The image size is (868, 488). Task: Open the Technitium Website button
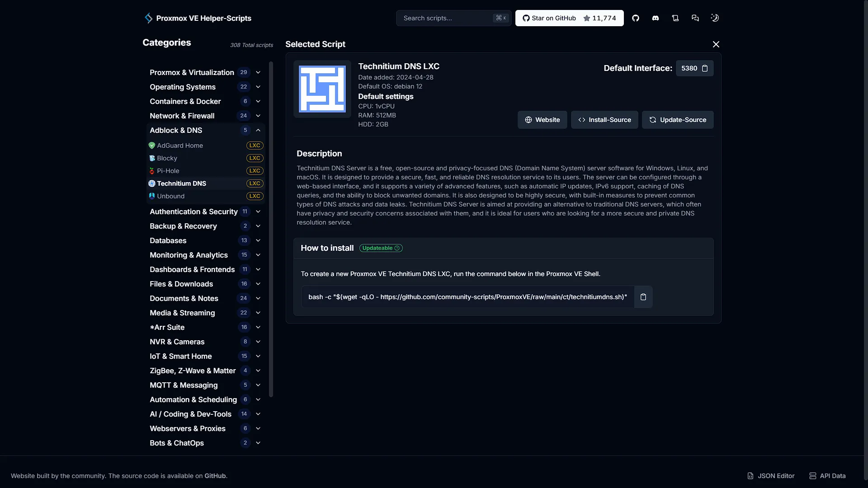(x=542, y=120)
